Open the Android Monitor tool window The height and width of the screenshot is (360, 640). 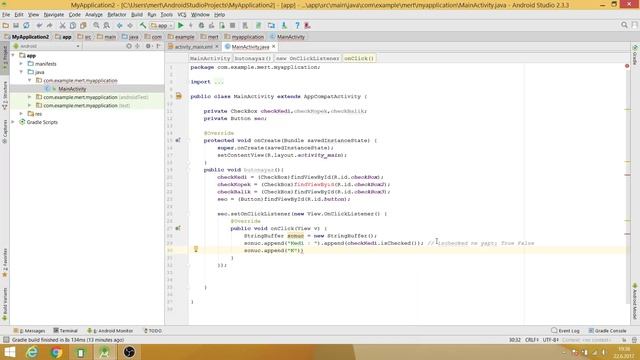pyautogui.click(x=110, y=331)
